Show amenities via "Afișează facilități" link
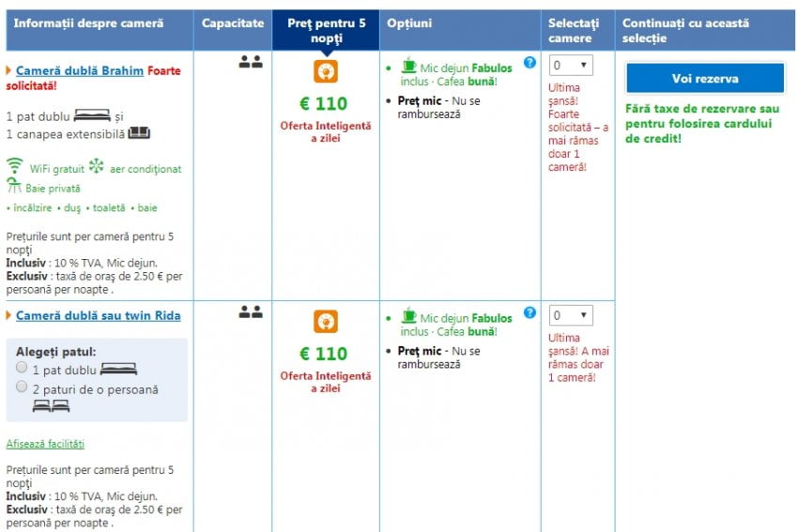 click(x=45, y=444)
